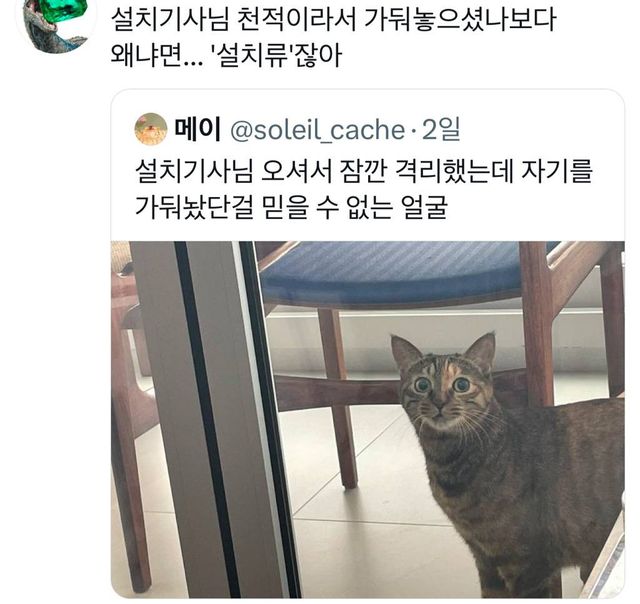Click the line starting 왜냐면
Screen dimensions: 640x604
[x=226, y=56]
